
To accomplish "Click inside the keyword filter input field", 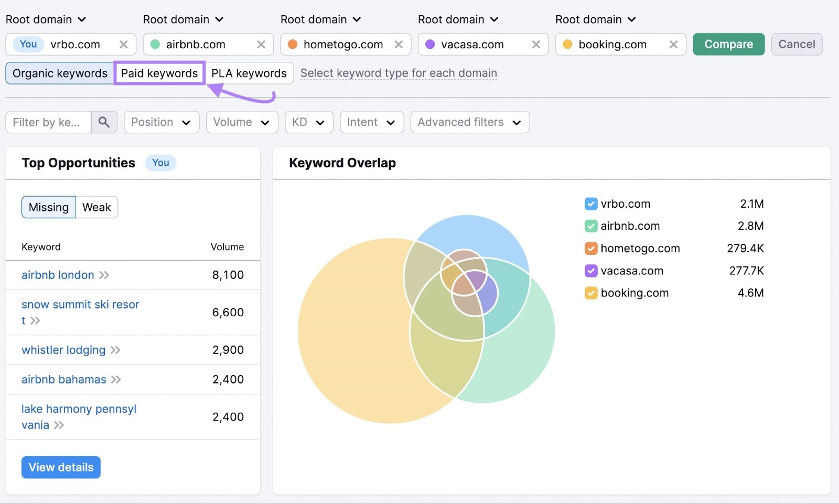I will point(47,122).
